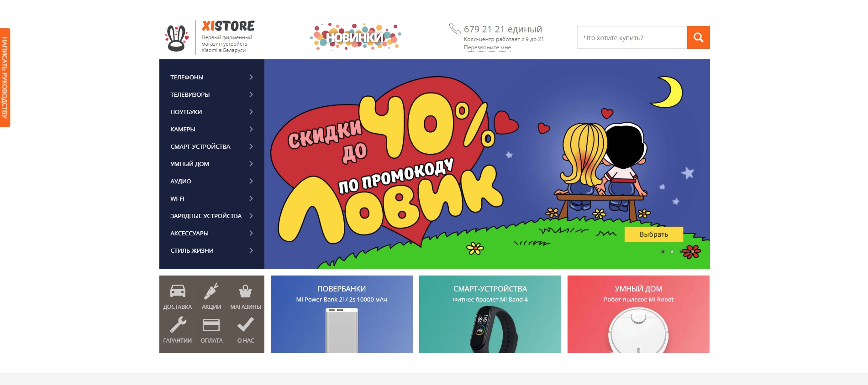Open the Повербанки Mi Power Bank tile
This screenshot has height=385, width=868.
tap(342, 314)
